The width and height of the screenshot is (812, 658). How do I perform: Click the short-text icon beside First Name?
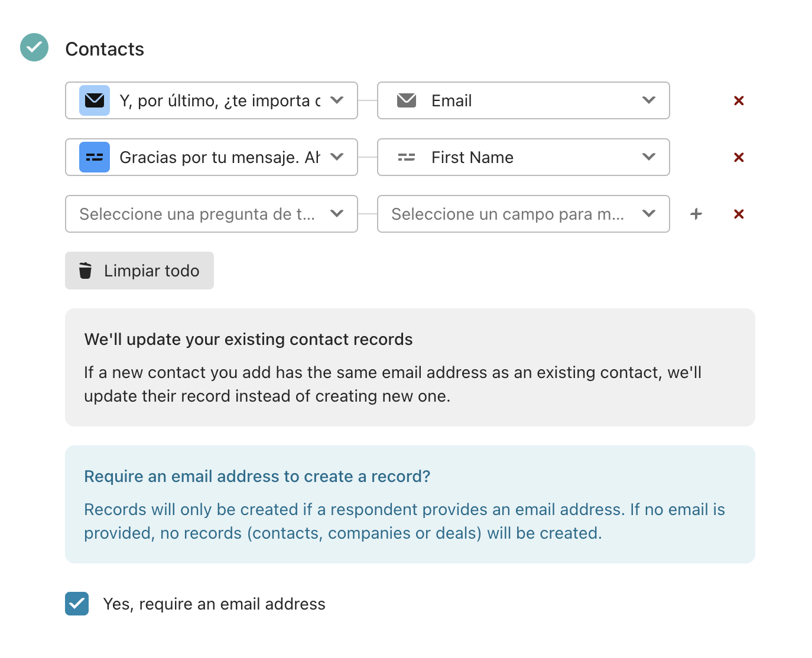tap(407, 157)
